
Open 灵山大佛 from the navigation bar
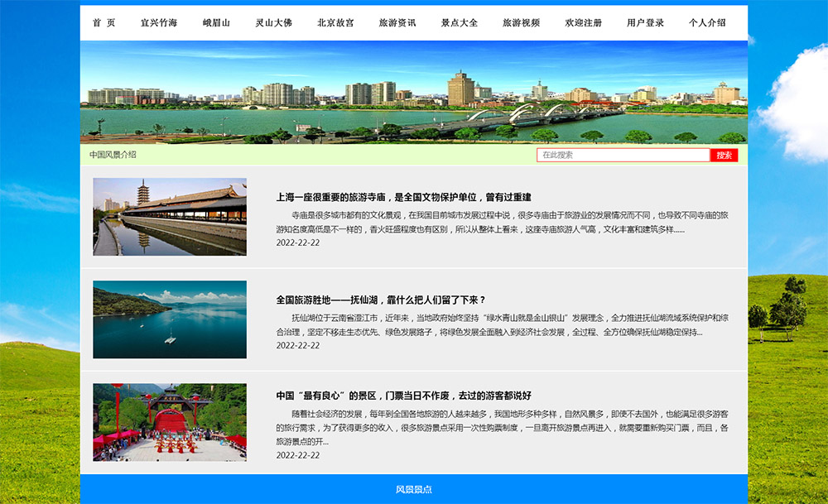tap(273, 22)
